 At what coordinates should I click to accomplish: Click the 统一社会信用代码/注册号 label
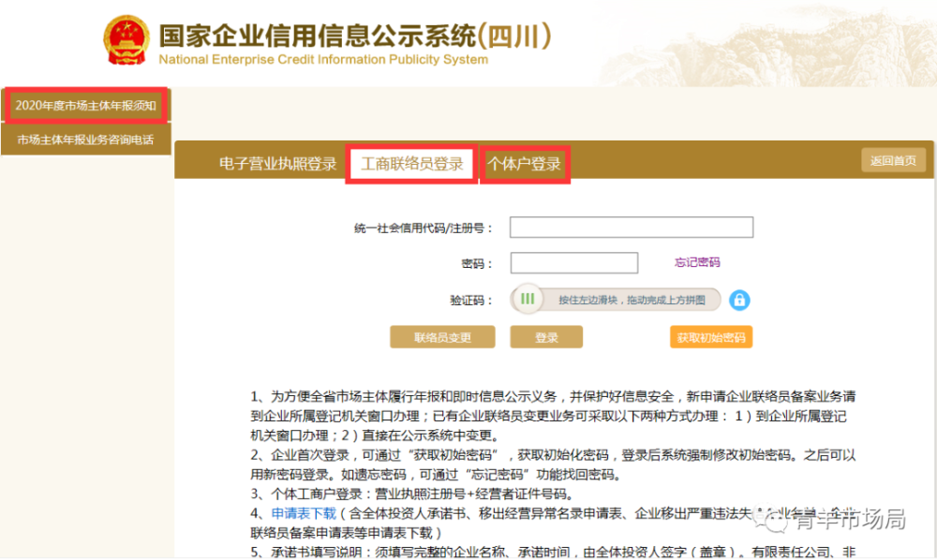(424, 228)
